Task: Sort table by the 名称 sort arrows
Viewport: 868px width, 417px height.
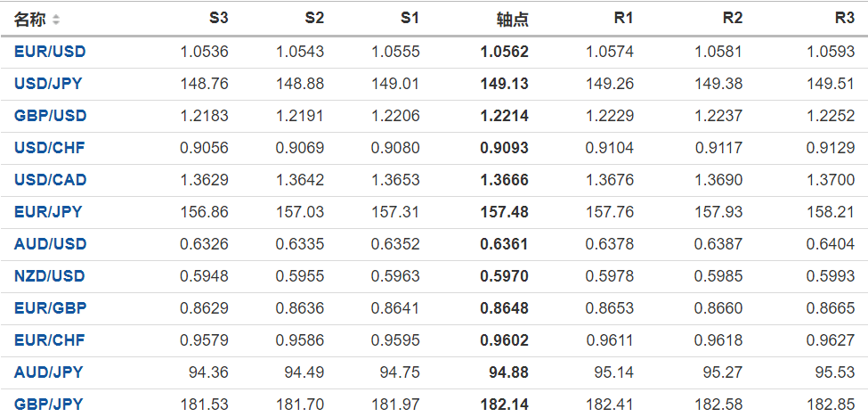Action: [x=57, y=19]
